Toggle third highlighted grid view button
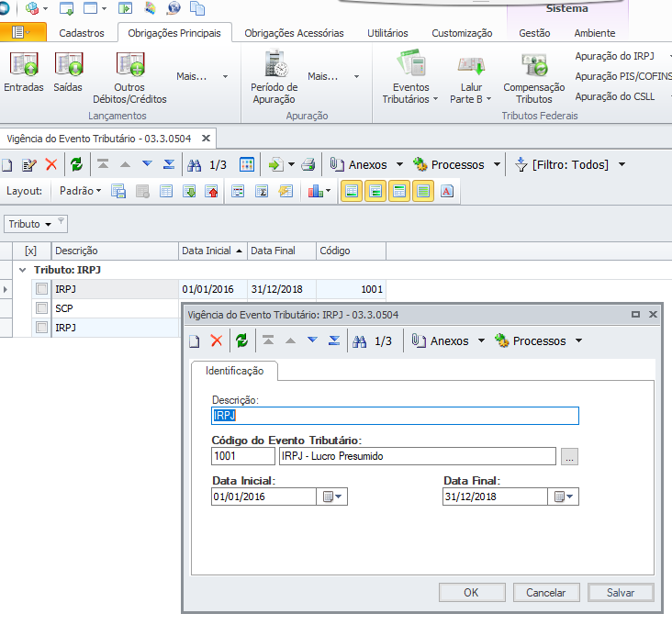Screen dimensions: 672x636 pos(399,191)
